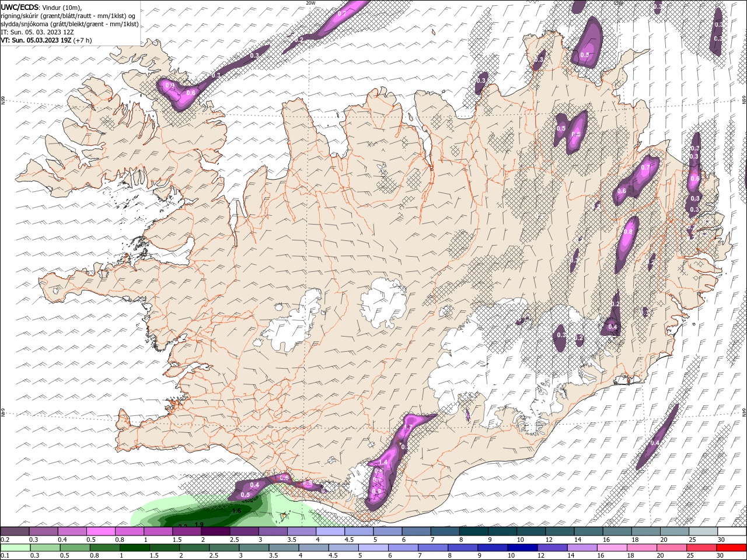Viewport: 747px width, 560px height.
Task: Click the snow-scale swatch between 14 and 16
Action: tap(588, 531)
